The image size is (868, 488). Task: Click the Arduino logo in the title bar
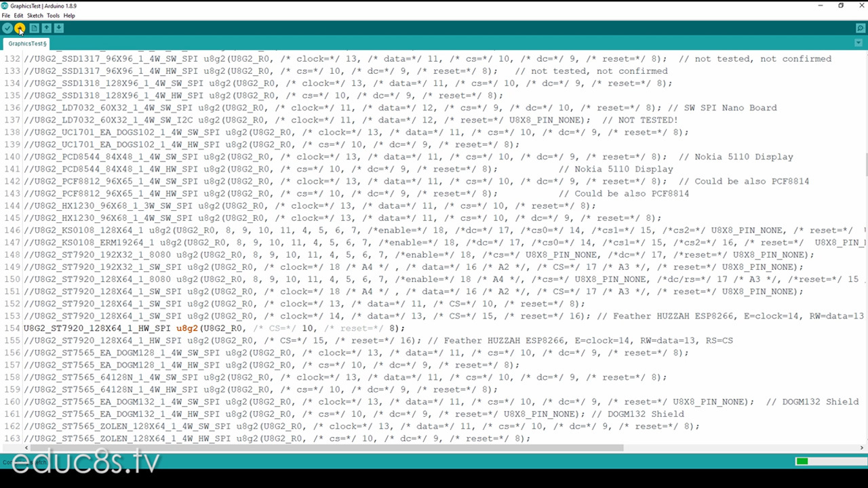coord(5,5)
